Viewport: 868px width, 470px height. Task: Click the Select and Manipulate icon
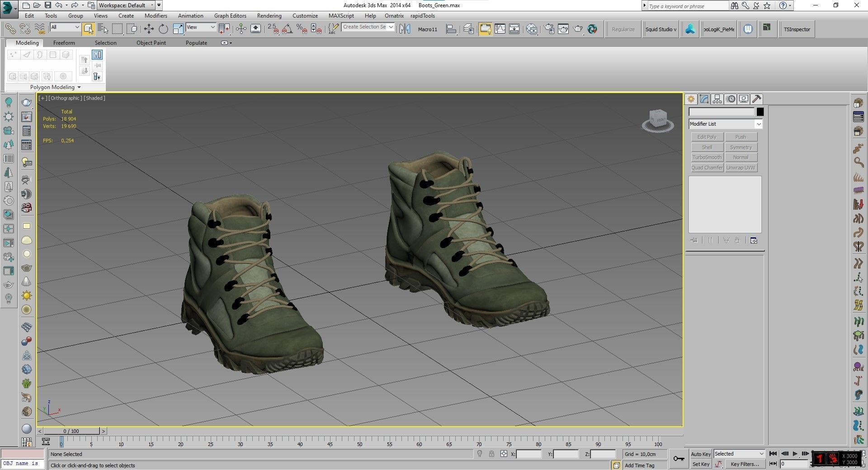pyautogui.click(x=241, y=29)
